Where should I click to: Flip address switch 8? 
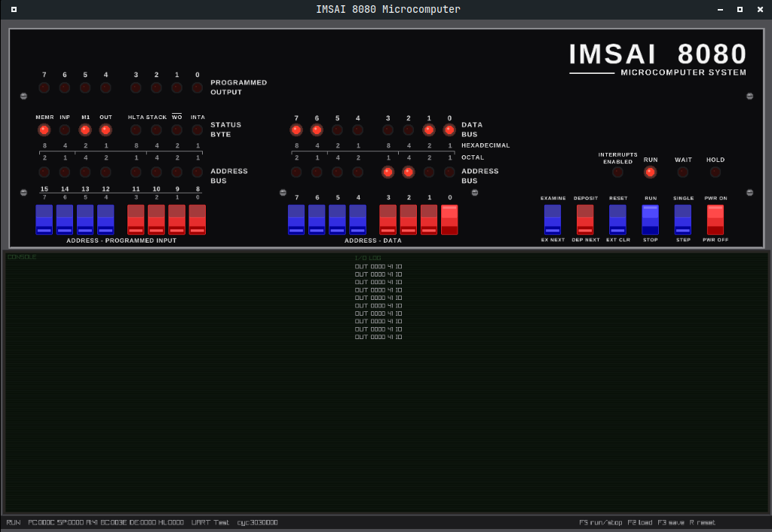[x=198, y=220]
